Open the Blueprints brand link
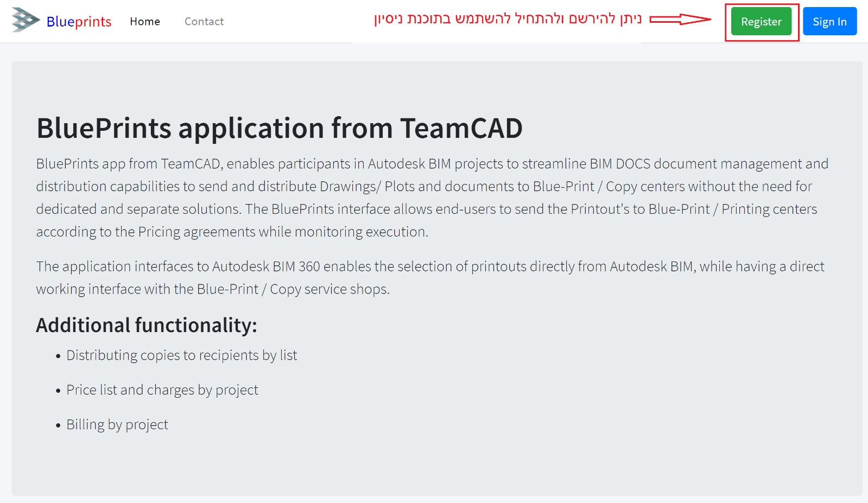Viewport: 868px width, 503px height. pyautogui.click(x=79, y=22)
